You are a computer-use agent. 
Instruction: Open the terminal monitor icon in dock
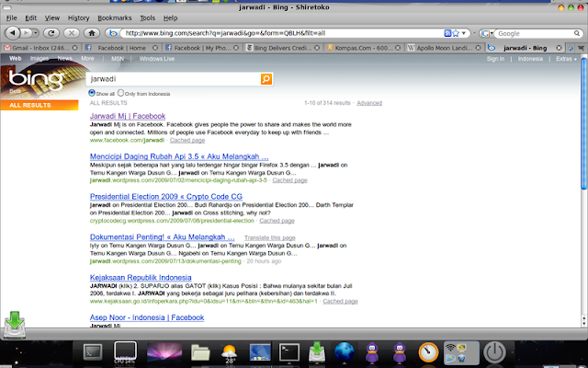93,352
